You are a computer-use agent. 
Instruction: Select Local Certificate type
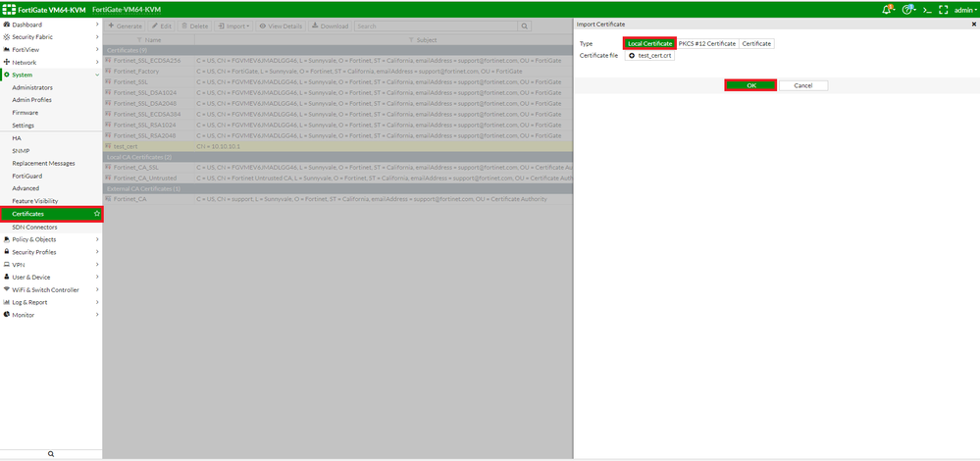click(x=649, y=44)
